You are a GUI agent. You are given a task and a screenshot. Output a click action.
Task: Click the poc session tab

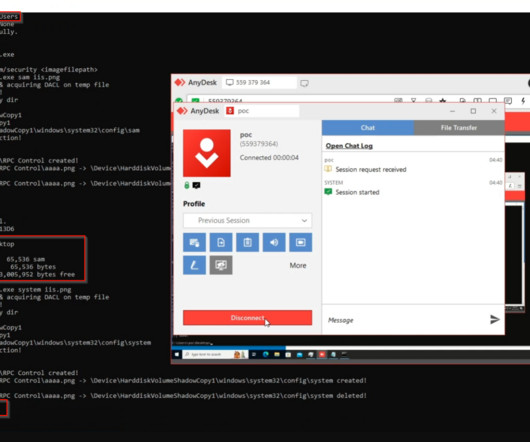click(262, 111)
